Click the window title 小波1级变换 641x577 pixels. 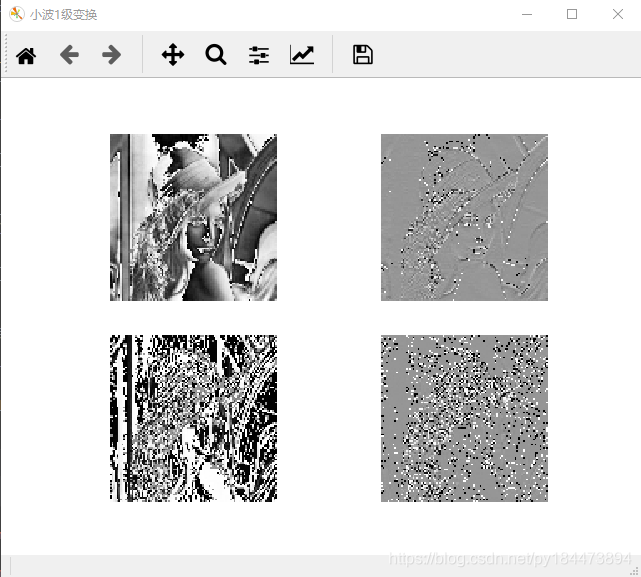63,15
